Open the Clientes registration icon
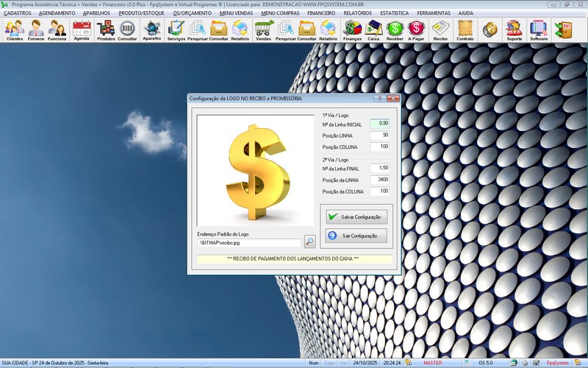This screenshot has width=588, height=368. 15,30
